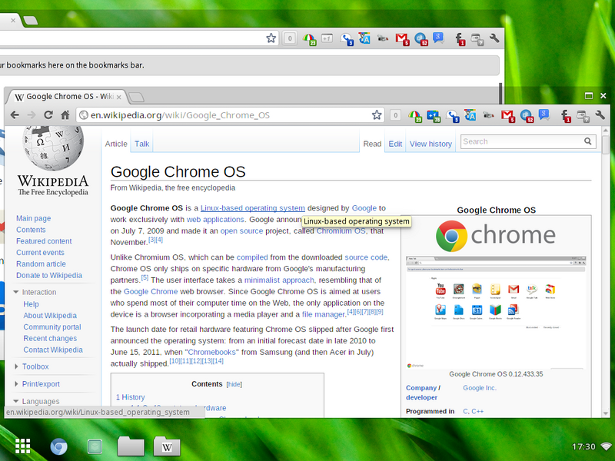
Task: Click the Chrome OS screenshot thumbnail in the infobox
Action: (x=496, y=312)
